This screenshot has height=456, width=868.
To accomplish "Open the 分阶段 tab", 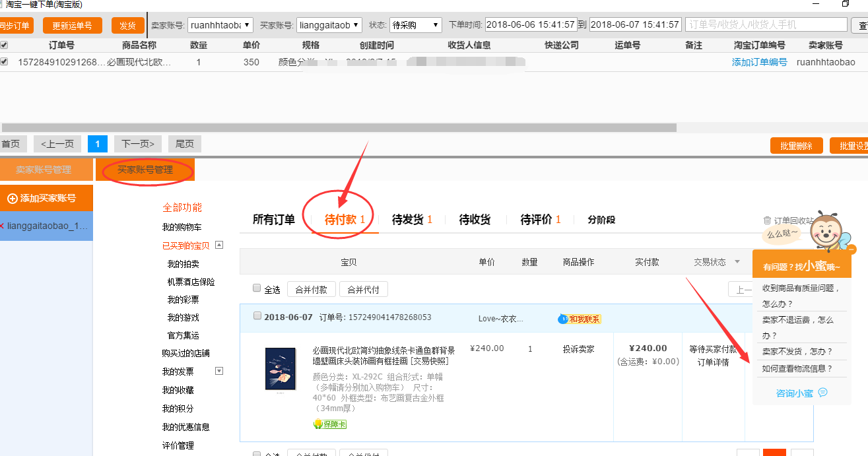I will [x=601, y=220].
